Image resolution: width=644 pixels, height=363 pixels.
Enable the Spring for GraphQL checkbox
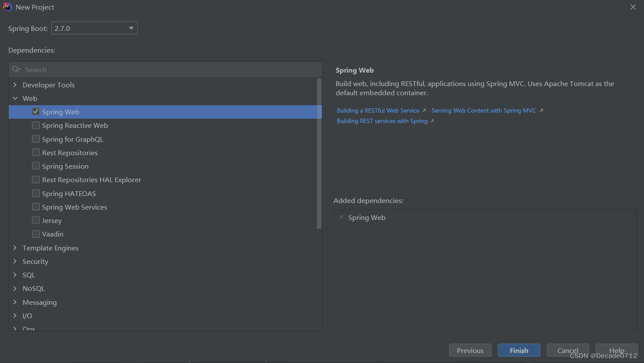click(36, 139)
